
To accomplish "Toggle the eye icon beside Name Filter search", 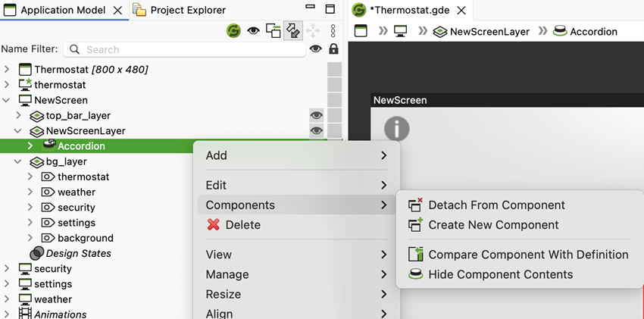I will coord(315,49).
